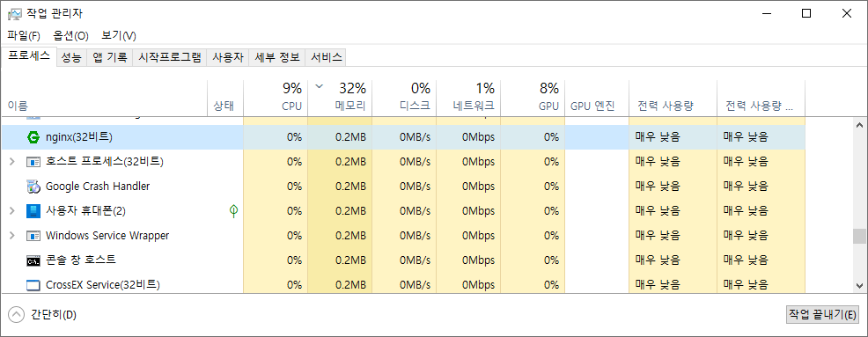
Task: Click the 호스트 프로세스(32비트) icon
Action: (33, 162)
